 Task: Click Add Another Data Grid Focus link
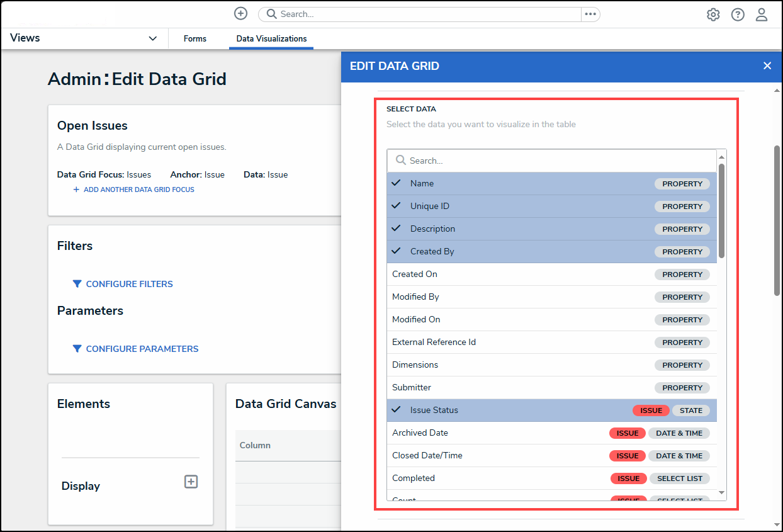coord(138,190)
